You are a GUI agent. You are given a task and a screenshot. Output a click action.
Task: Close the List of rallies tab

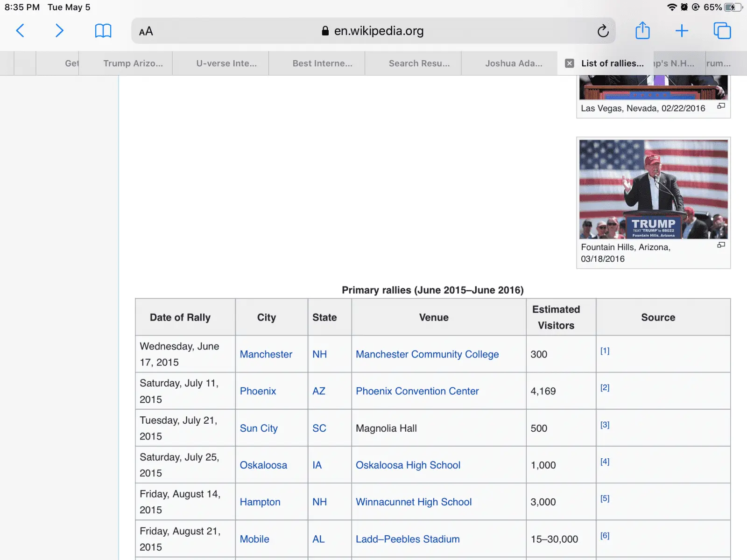(x=569, y=63)
